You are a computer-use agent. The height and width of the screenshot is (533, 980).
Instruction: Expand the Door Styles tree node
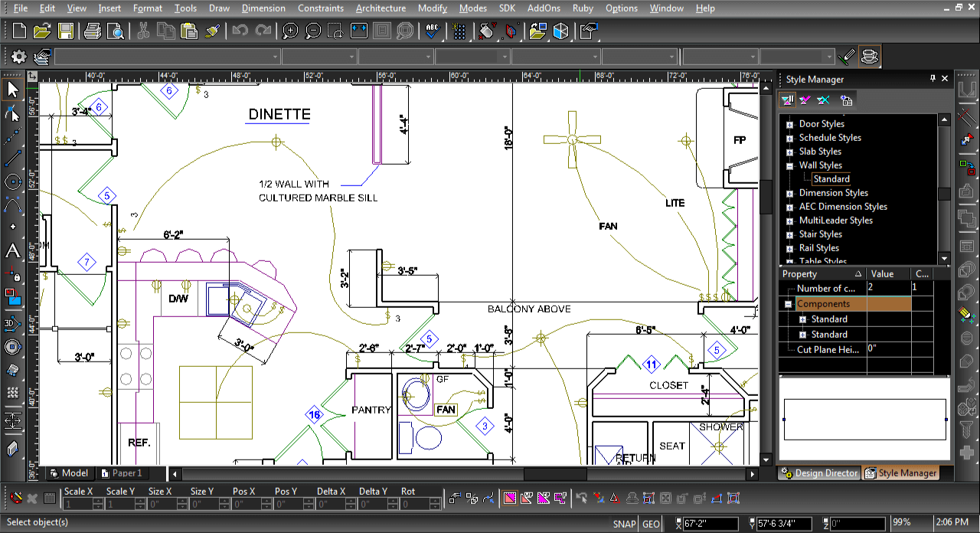coord(789,124)
